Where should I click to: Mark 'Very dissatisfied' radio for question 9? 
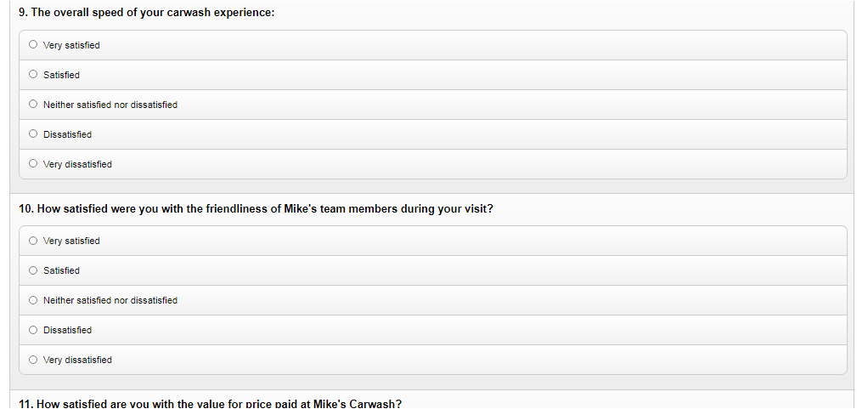33,164
